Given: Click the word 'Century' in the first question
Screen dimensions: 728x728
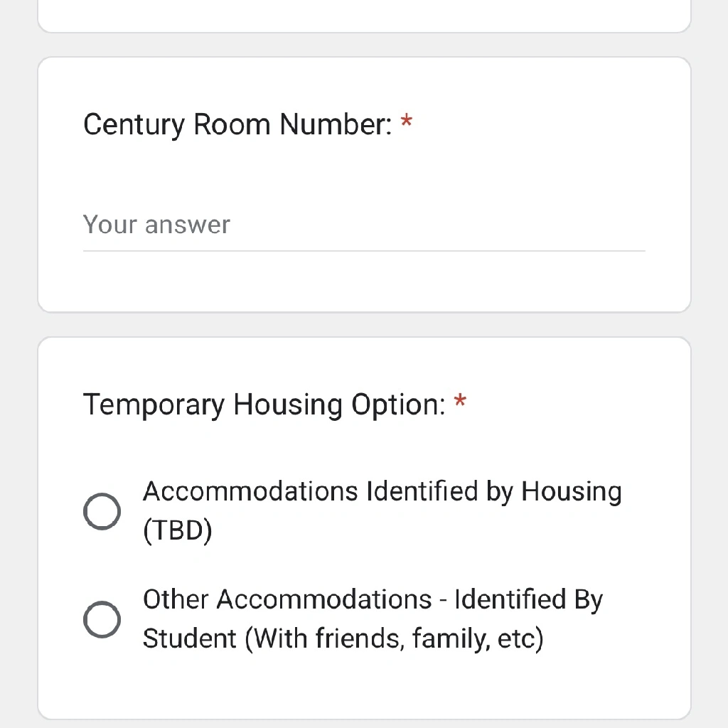Looking at the screenshot, I should 134,124.
